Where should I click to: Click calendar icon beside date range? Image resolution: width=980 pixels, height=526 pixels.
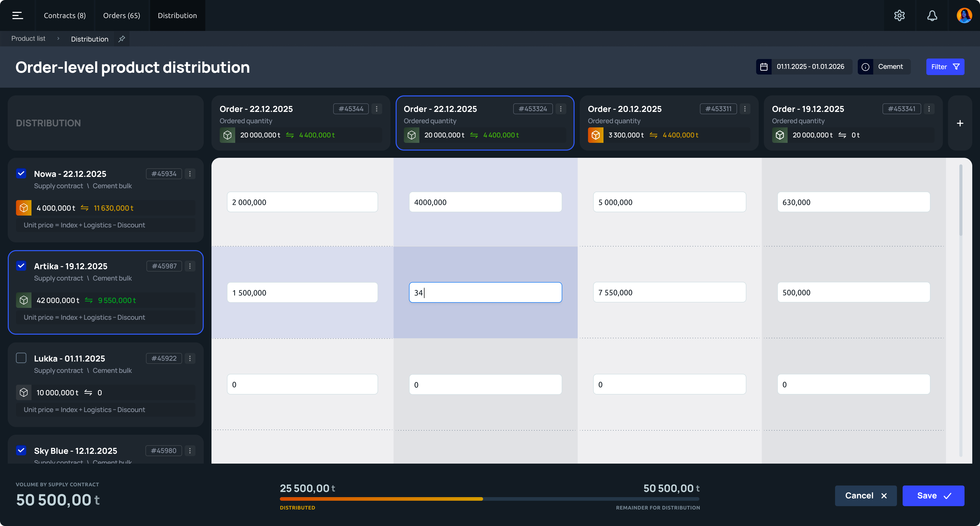[x=764, y=67]
